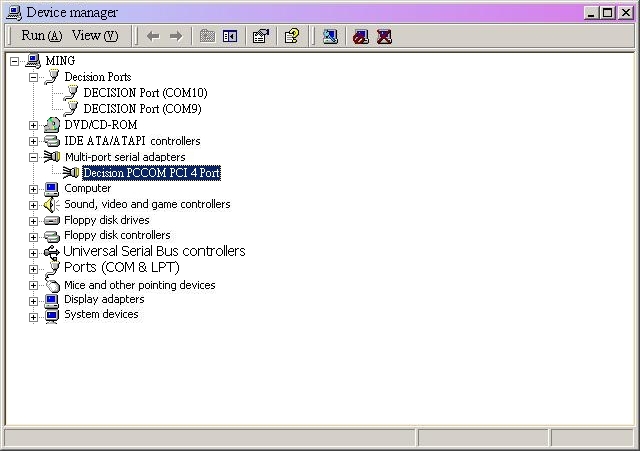640x451 pixels.
Task: Click the Scan for hardware changes icon
Action: (x=330, y=36)
